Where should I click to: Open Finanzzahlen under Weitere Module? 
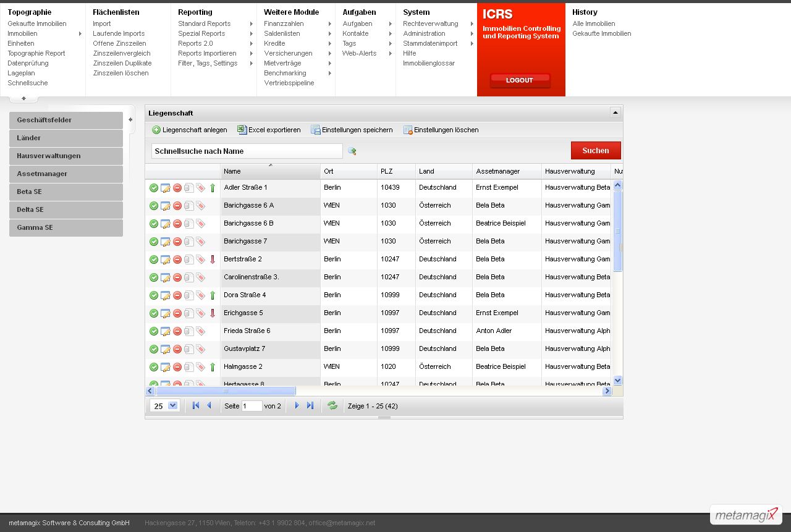(x=284, y=23)
